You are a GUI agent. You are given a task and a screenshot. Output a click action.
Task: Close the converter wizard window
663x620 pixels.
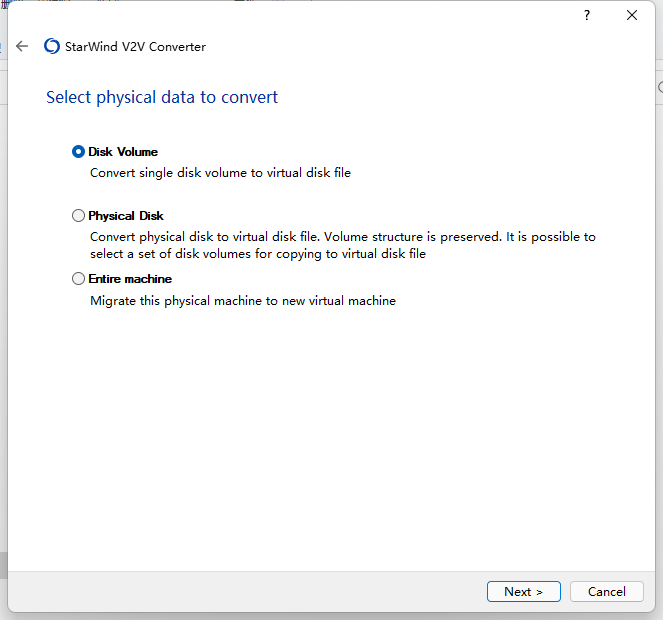point(632,15)
